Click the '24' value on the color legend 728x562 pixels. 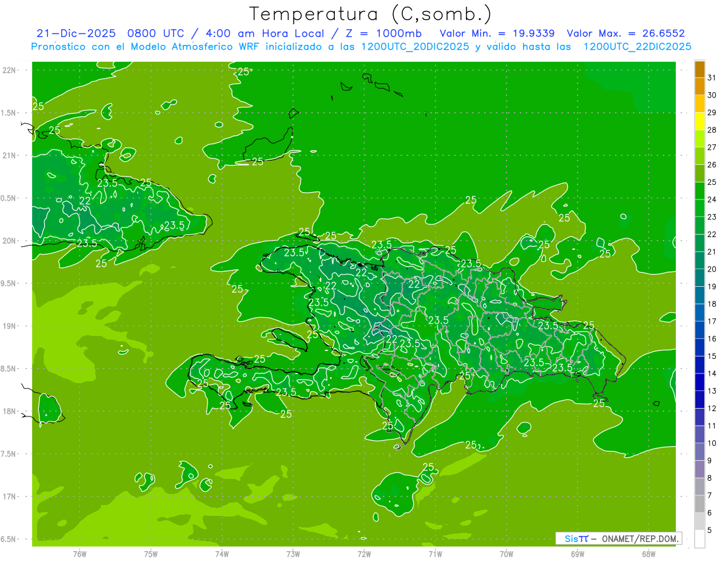coord(712,199)
